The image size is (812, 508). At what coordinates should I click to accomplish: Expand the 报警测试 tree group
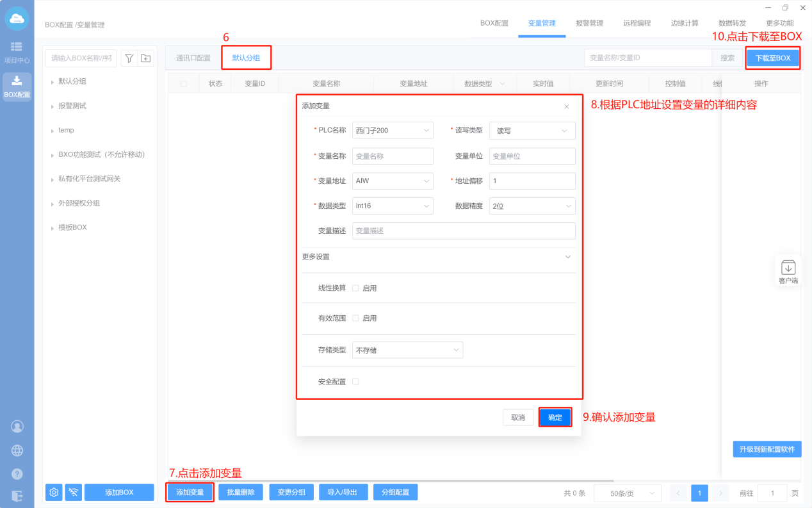tap(72, 106)
